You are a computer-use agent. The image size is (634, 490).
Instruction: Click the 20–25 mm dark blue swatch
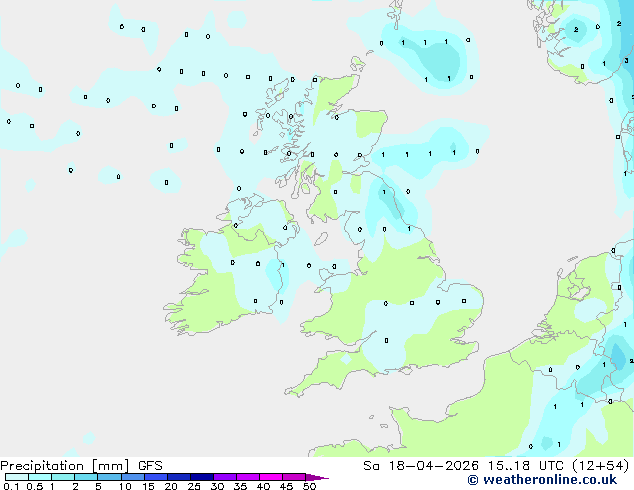[179, 477]
